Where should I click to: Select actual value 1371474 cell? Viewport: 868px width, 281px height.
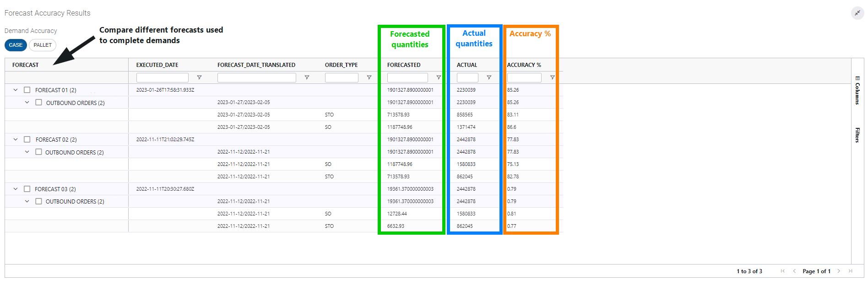click(466, 127)
